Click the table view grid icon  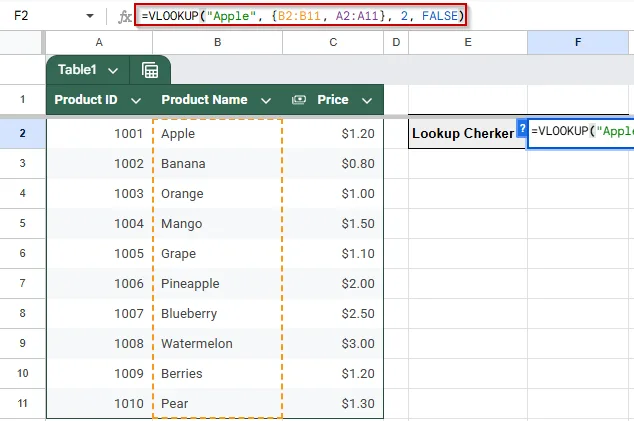[x=150, y=70]
